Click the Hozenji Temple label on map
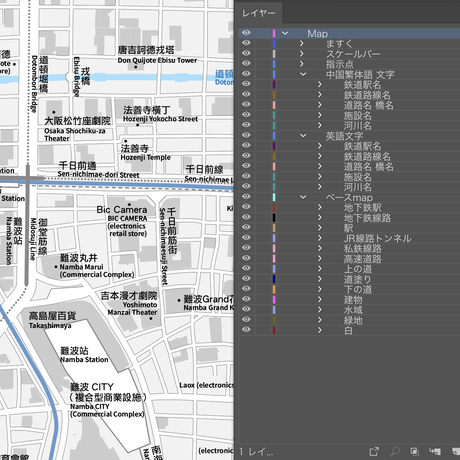The width and height of the screenshot is (460, 460). point(145,157)
